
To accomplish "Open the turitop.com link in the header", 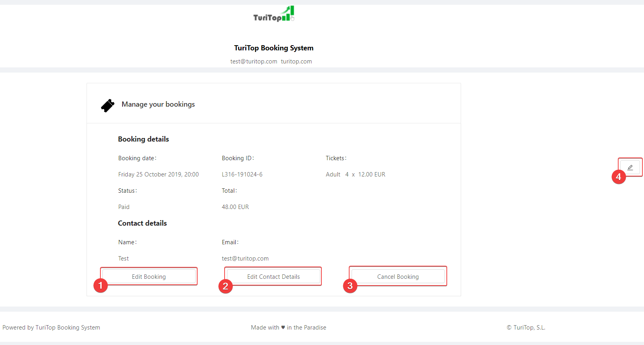I will 296,61.
